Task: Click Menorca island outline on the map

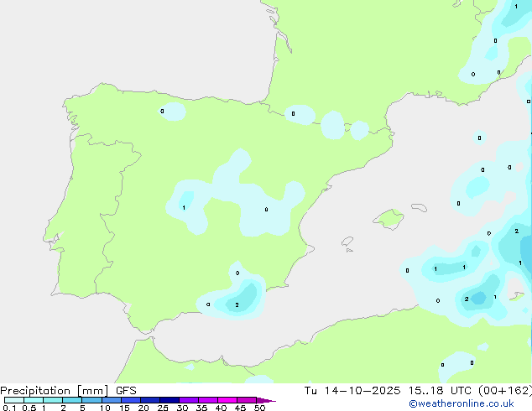Action: pyautogui.click(x=420, y=207)
